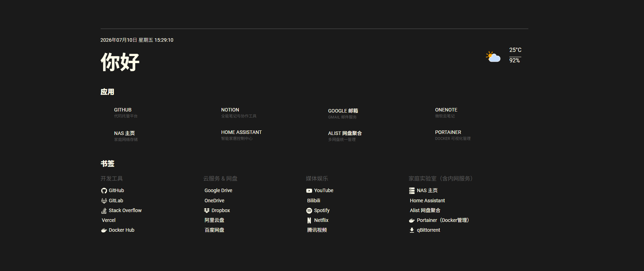This screenshot has width=644, height=271.
Task: Open the Google Drive bookmark
Action: [x=218, y=190]
